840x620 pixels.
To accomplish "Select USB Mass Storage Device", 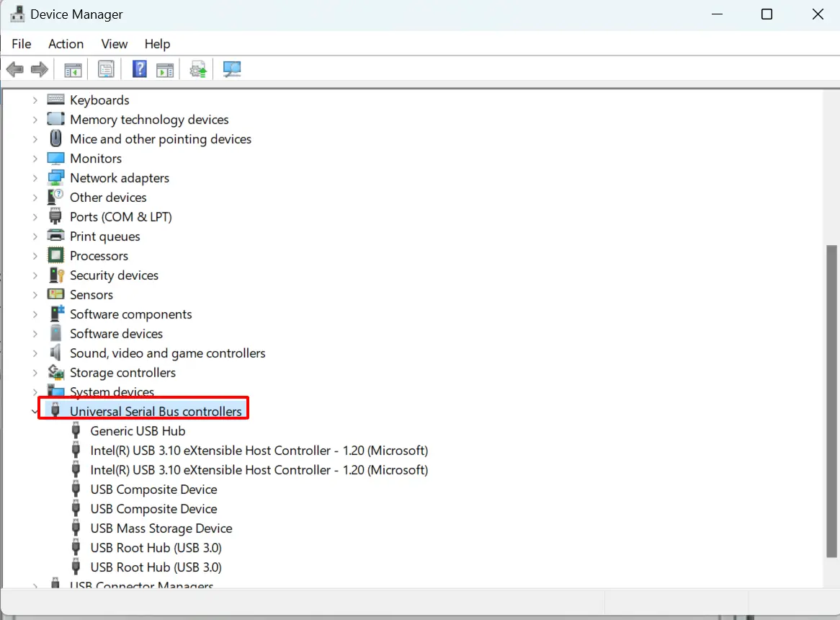I will [161, 528].
